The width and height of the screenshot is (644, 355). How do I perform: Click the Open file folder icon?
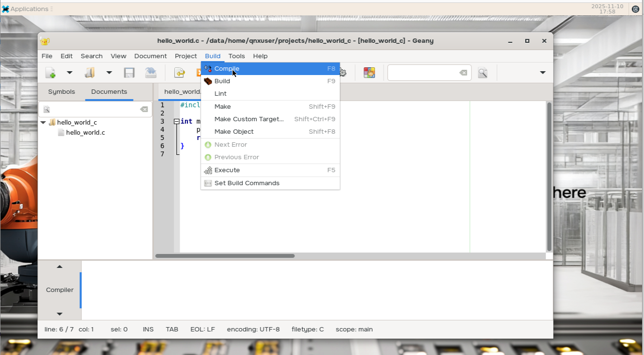click(x=90, y=73)
